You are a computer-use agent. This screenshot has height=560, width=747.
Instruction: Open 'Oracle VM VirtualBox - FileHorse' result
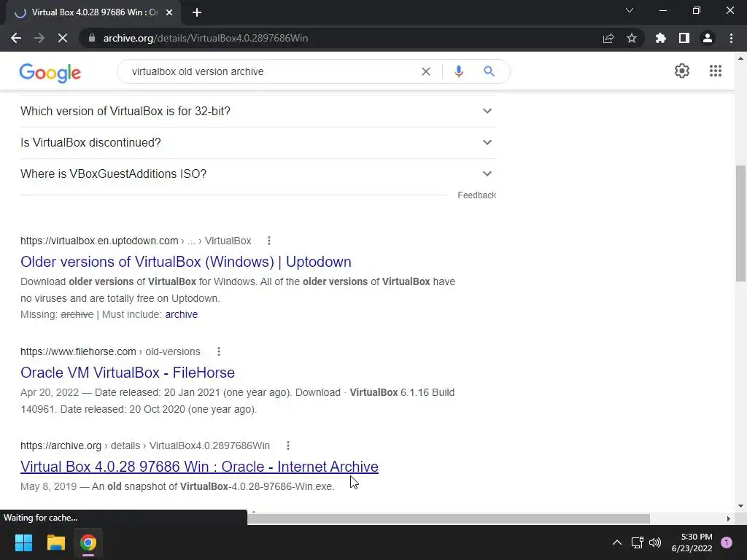click(128, 373)
